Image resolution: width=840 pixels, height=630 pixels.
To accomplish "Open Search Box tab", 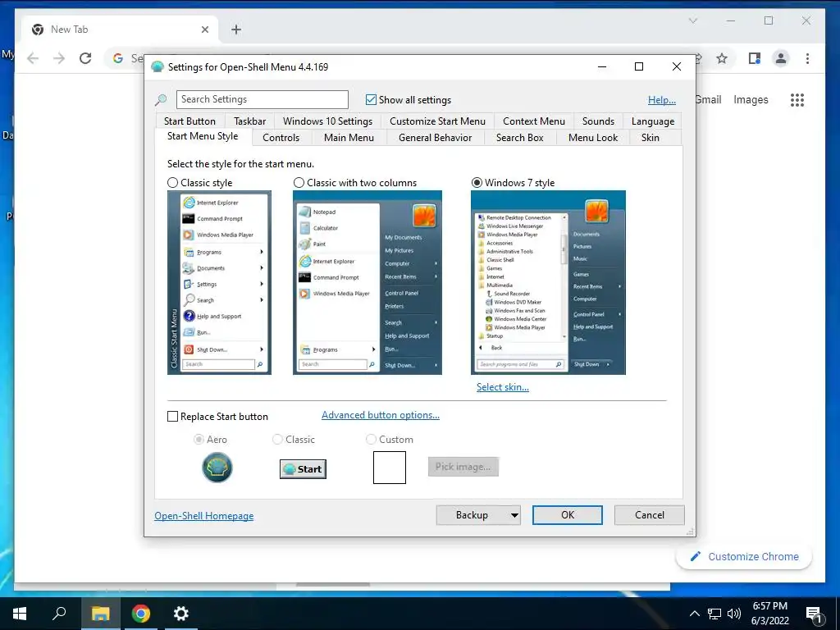I will click(x=519, y=138).
